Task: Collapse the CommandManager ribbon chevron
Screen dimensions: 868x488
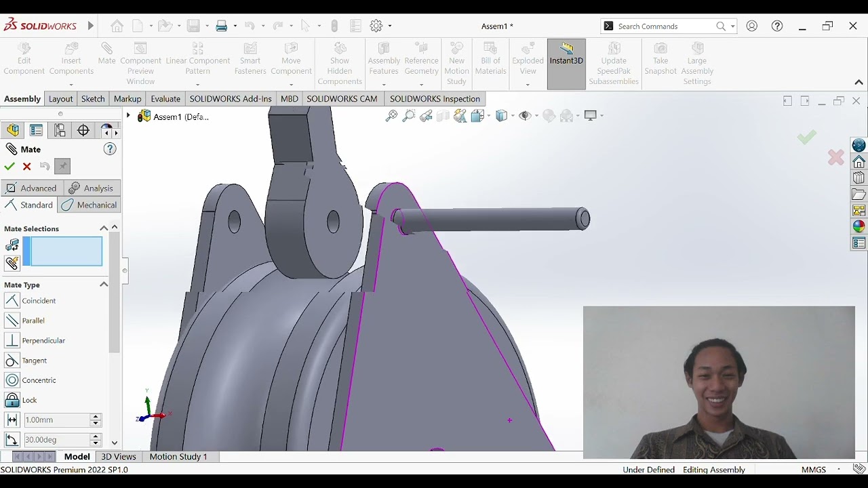Action: click(859, 82)
